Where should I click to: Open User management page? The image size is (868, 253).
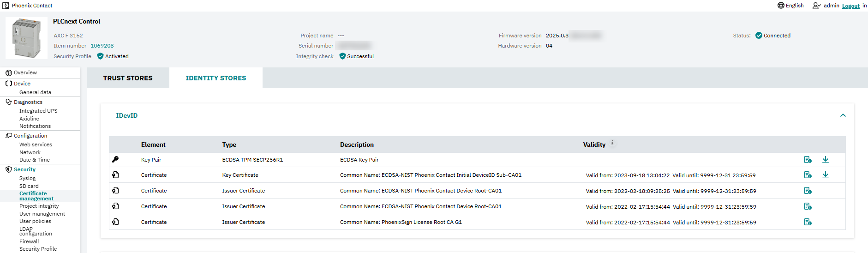coord(42,214)
